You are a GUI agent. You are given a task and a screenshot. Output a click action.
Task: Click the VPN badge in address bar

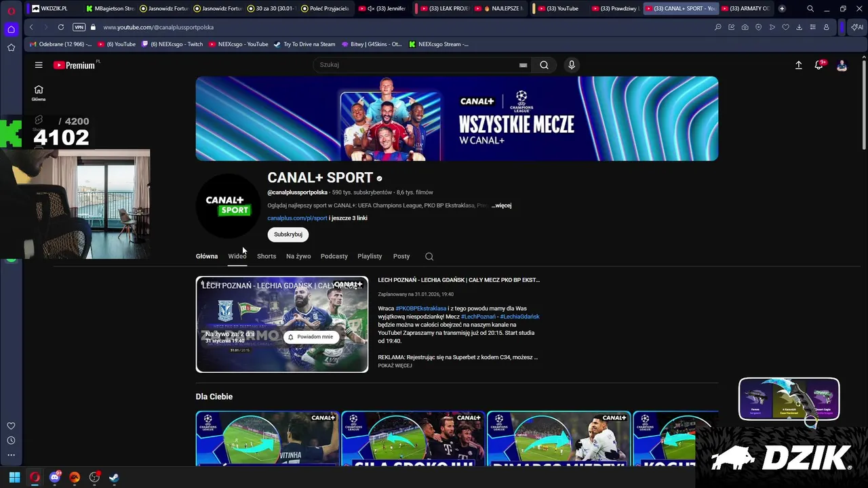[79, 27]
